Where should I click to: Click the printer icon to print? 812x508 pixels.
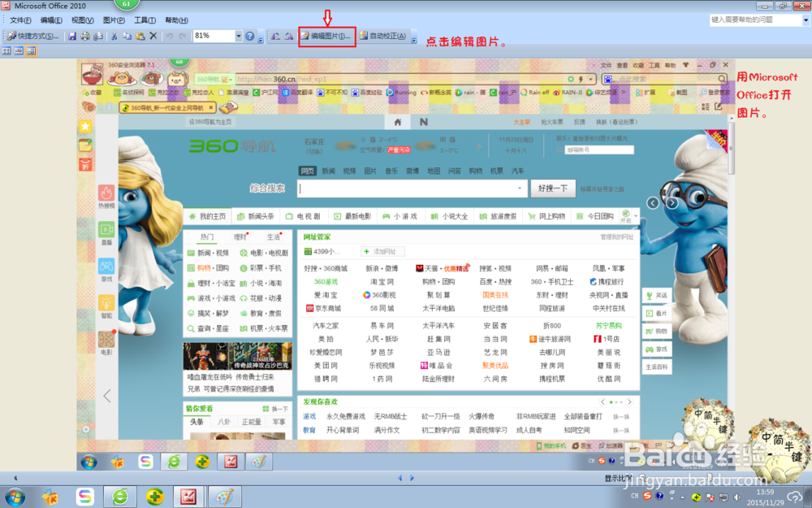pos(85,37)
